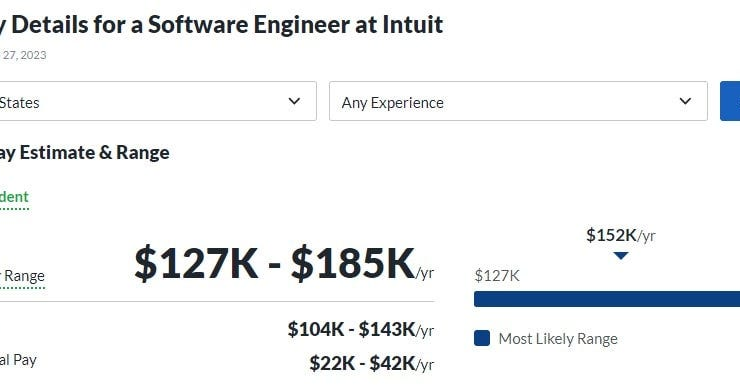Click the Most Likely Range legend label

pyautogui.click(x=558, y=339)
